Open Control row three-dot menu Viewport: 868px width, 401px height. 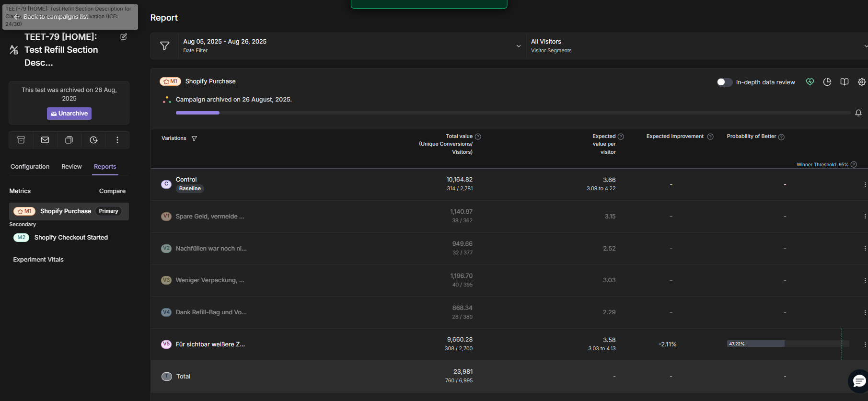865,184
